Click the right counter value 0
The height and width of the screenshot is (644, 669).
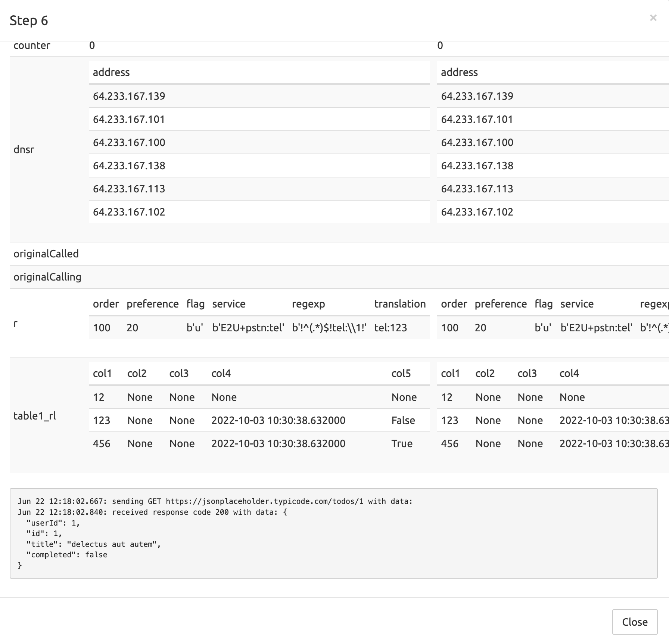click(440, 46)
